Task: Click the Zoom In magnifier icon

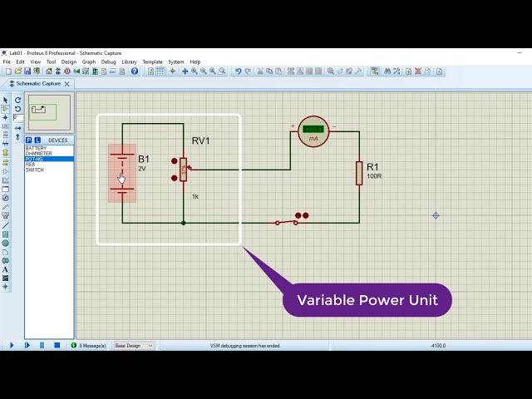Action: (194, 71)
